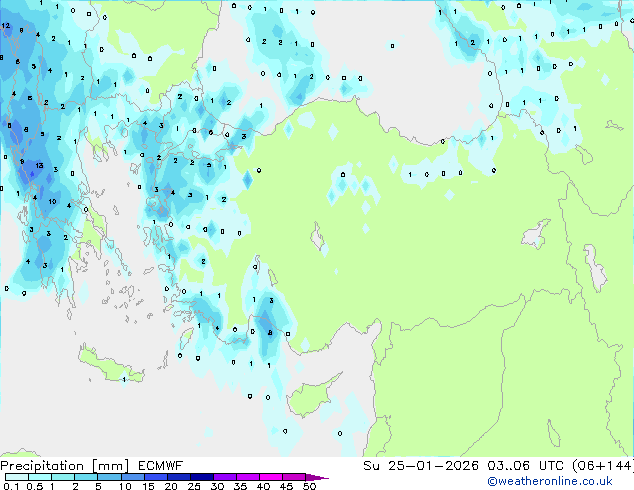
Task: Select the 40 to 45 mm magenta swatch
Action: (271, 477)
